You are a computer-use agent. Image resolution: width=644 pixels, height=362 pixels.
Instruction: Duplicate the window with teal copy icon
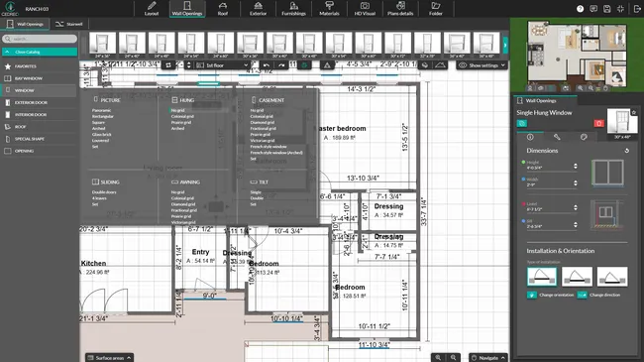click(521, 123)
